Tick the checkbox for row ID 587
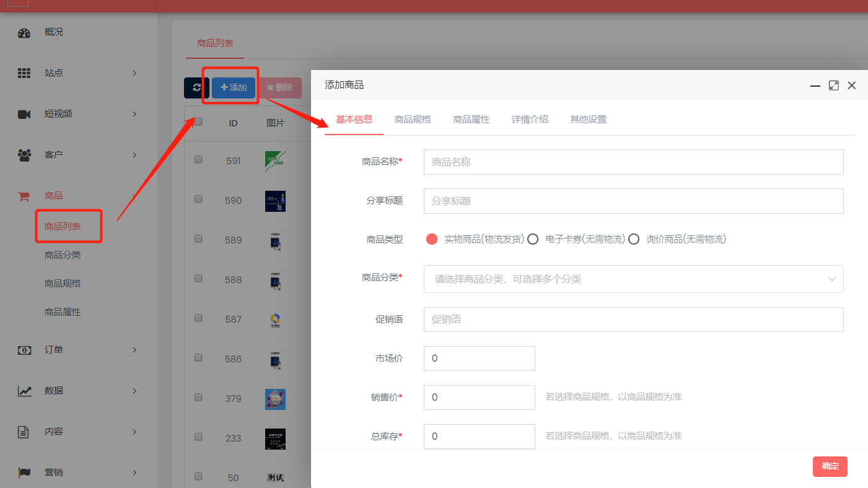Viewport: 868px width, 488px height. [198, 318]
